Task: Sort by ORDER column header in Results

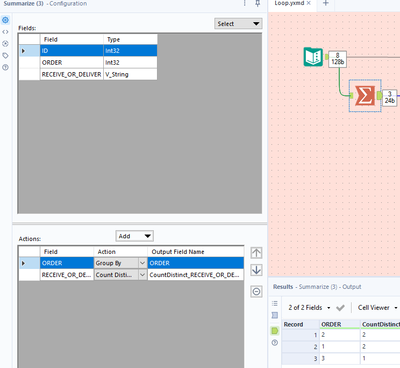Action: (340, 324)
